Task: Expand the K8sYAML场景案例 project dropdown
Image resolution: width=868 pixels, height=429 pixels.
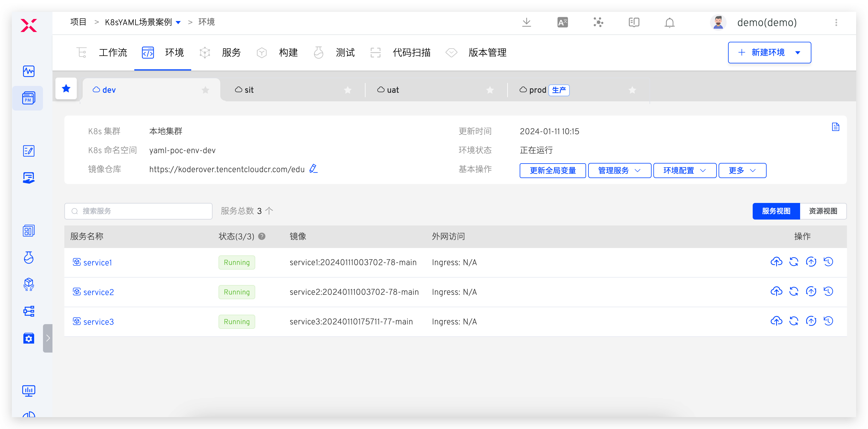Action: click(179, 22)
